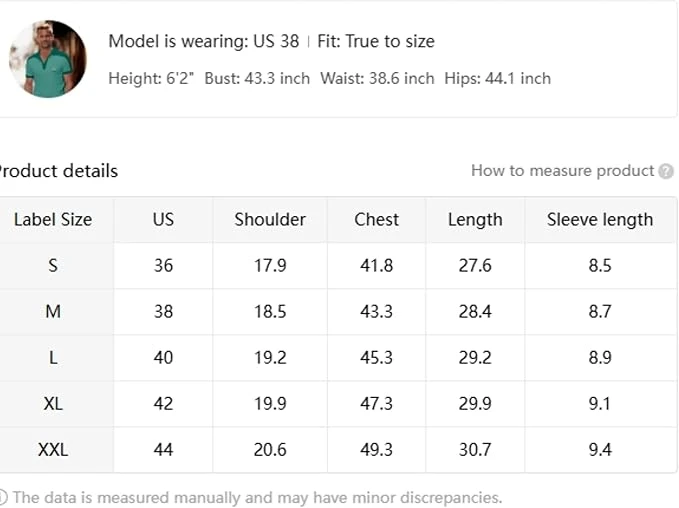Screen dimensions: 679x508
Task: Choose the XL label size row
Action: point(53,404)
